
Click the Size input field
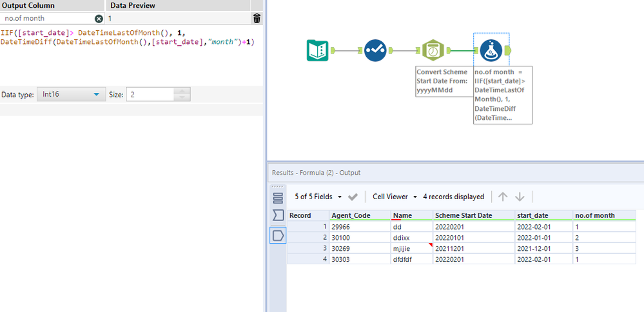point(150,94)
